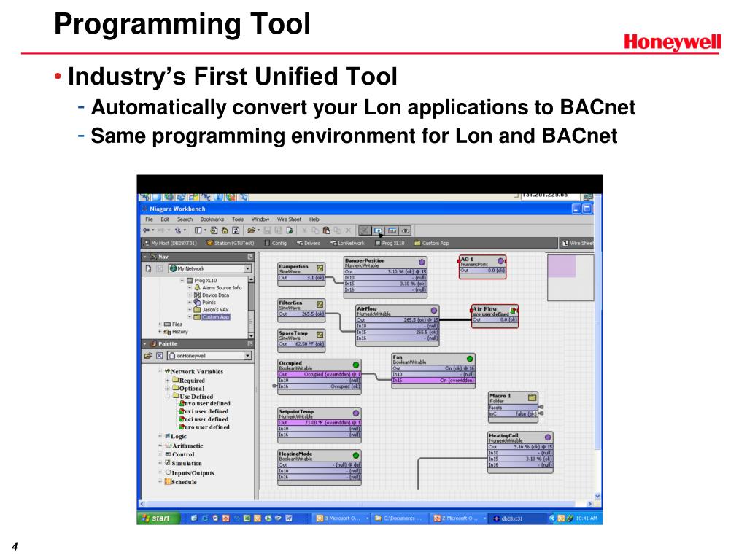
Task: Select the HeatingCoil block title
Action: (x=503, y=436)
